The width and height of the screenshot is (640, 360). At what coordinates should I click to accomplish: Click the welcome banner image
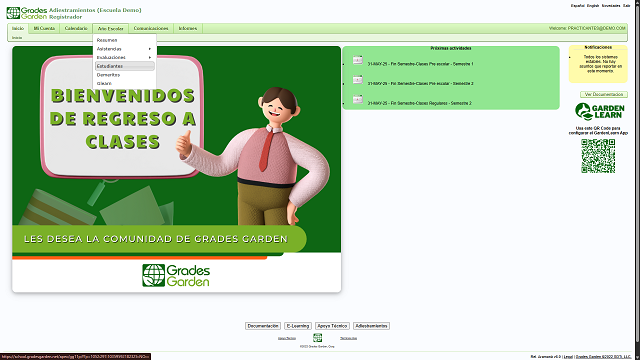176,169
